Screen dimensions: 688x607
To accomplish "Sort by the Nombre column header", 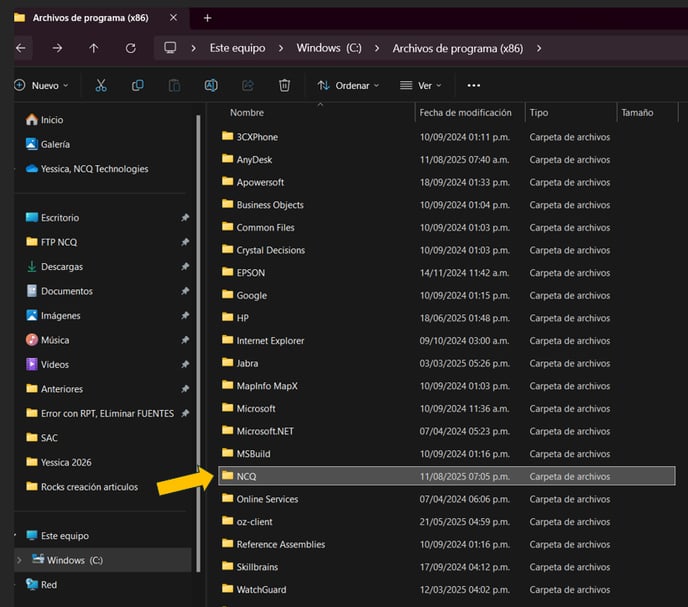I will [247, 112].
